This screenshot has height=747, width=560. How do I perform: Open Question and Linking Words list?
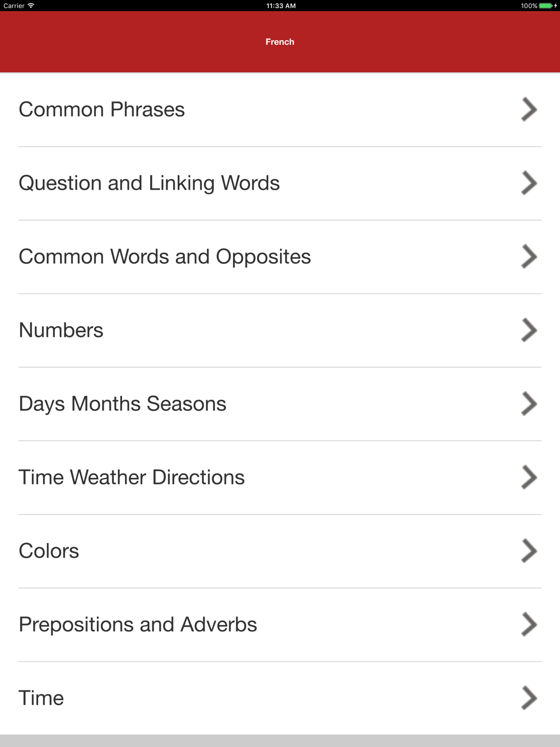pyautogui.click(x=149, y=183)
